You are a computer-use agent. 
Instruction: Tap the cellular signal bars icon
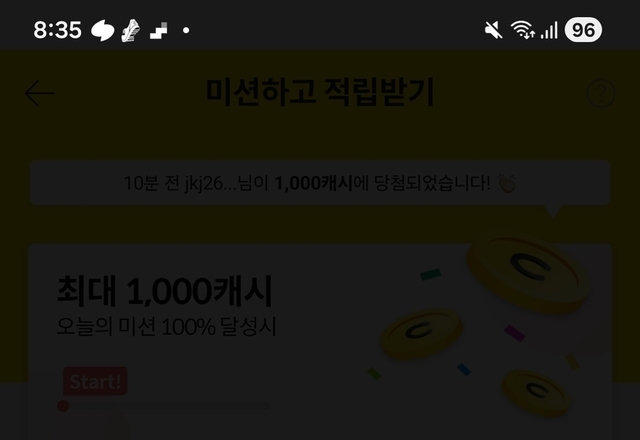pyautogui.click(x=549, y=31)
